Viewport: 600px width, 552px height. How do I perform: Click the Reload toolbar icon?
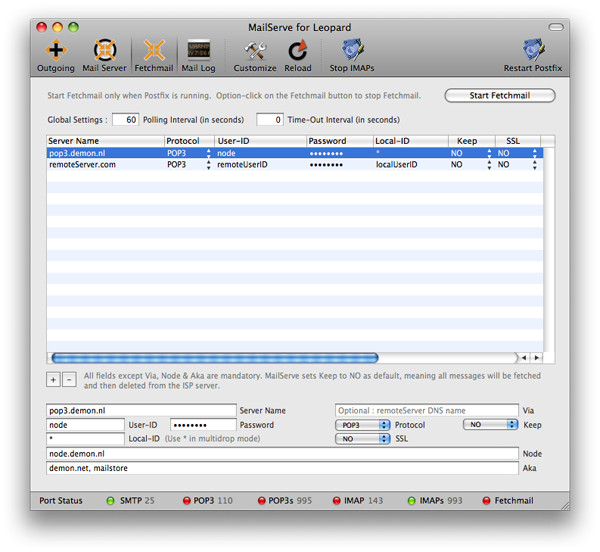click(298, 55)
